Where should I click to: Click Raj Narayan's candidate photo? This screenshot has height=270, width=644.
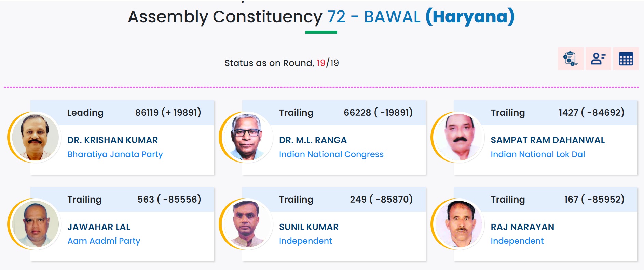[459, 224]
